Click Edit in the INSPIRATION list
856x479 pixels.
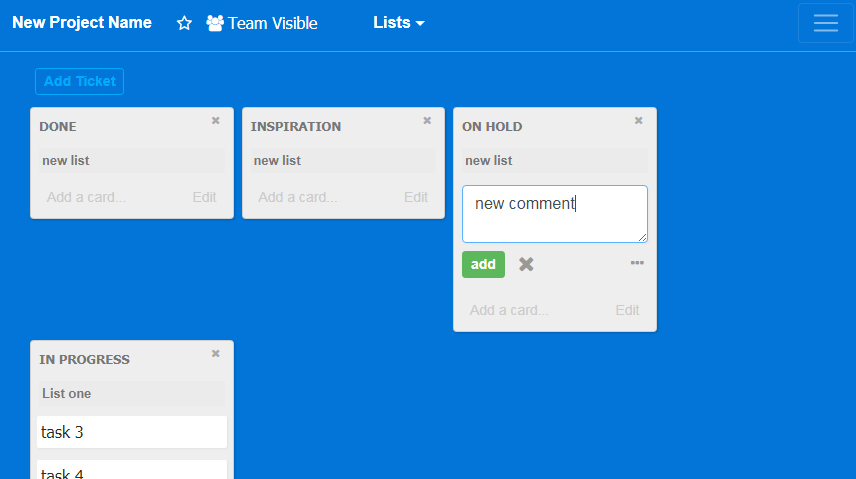[x=416, y=197]
